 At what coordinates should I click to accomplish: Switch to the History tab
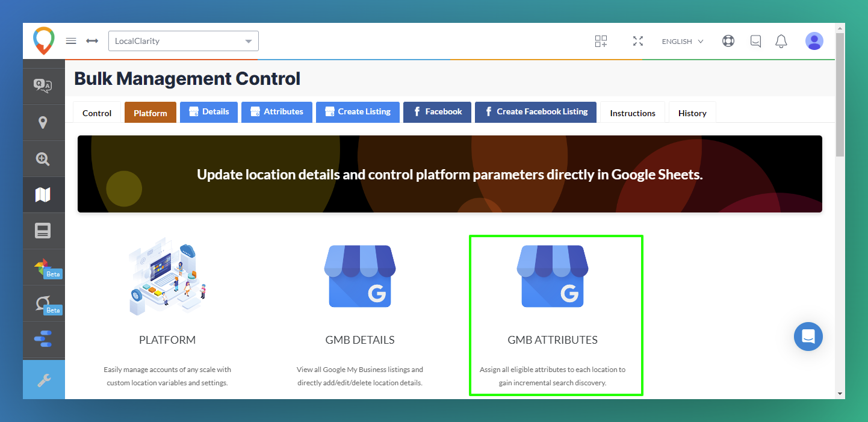pos(692,113)
